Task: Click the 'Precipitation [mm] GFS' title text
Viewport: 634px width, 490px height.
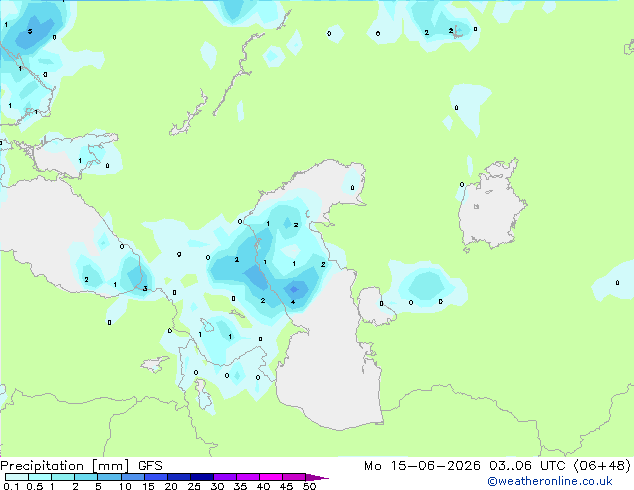Action: coord(81,466)
